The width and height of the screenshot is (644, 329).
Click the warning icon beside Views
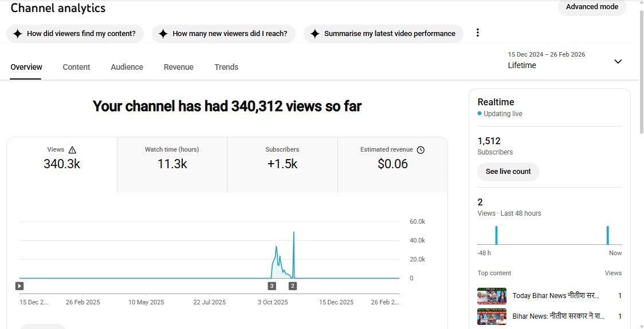click(72, 150)
